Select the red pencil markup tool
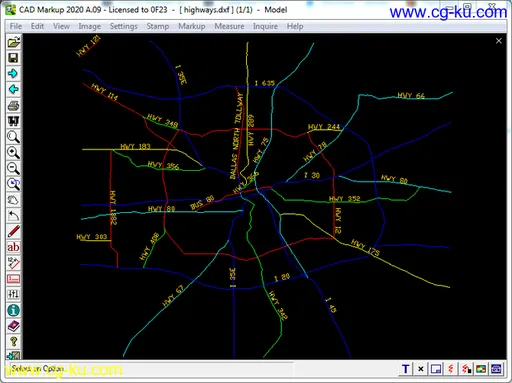This screenshot has width=512, height=383. coord(13,231)
